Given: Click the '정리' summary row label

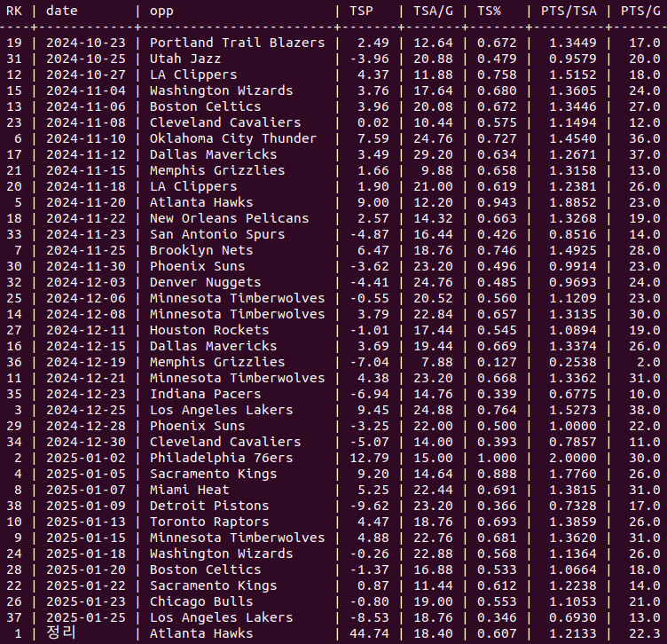Looking at the screenshot, I should [x=61, y=632].
